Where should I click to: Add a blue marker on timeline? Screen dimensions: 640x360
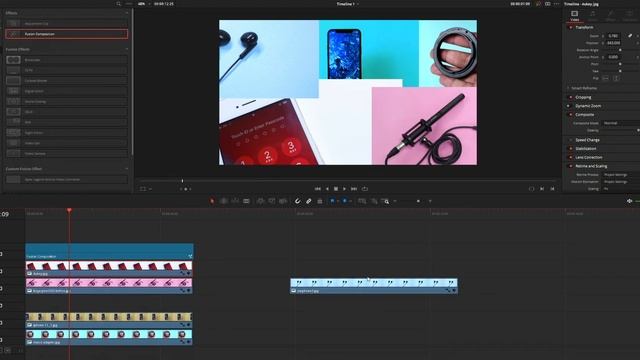(345, 201)
